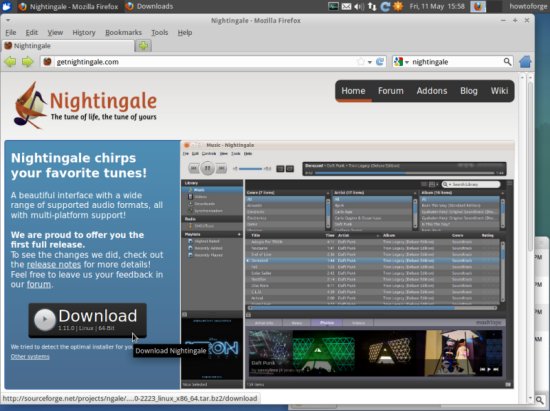
Task: Reload the page with the refresh icon
Action: (380, 62)
